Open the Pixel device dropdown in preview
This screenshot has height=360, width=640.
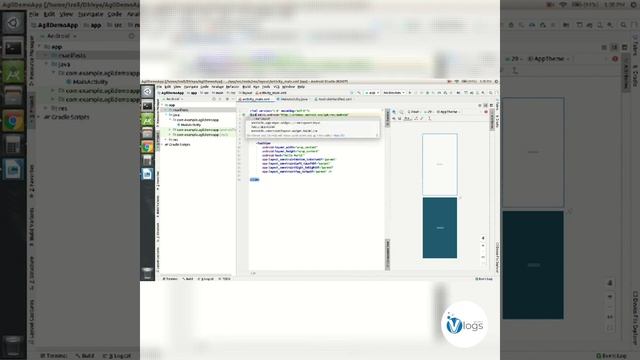point(414,111)
